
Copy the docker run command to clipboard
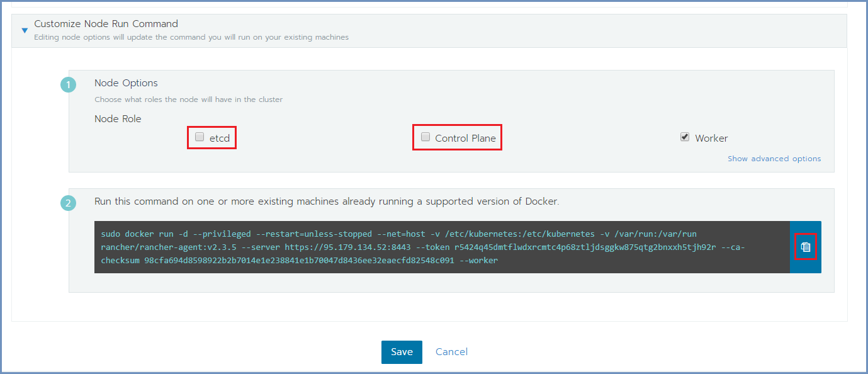[805, 247]
